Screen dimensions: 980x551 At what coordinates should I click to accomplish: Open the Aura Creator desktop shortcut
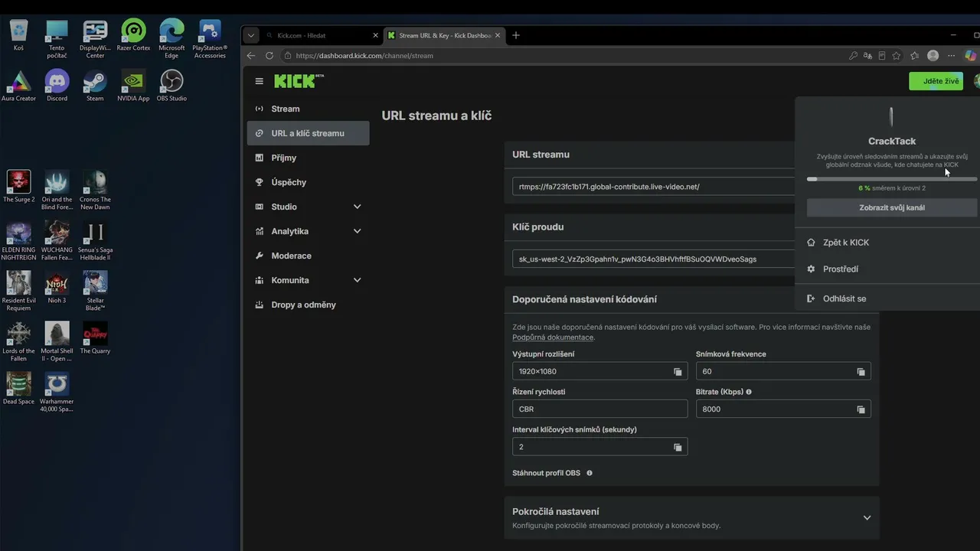point(18,86)
